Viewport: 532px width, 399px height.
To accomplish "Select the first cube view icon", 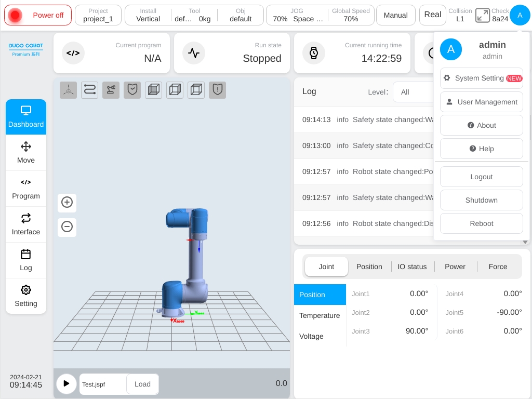I will [154, 90].
